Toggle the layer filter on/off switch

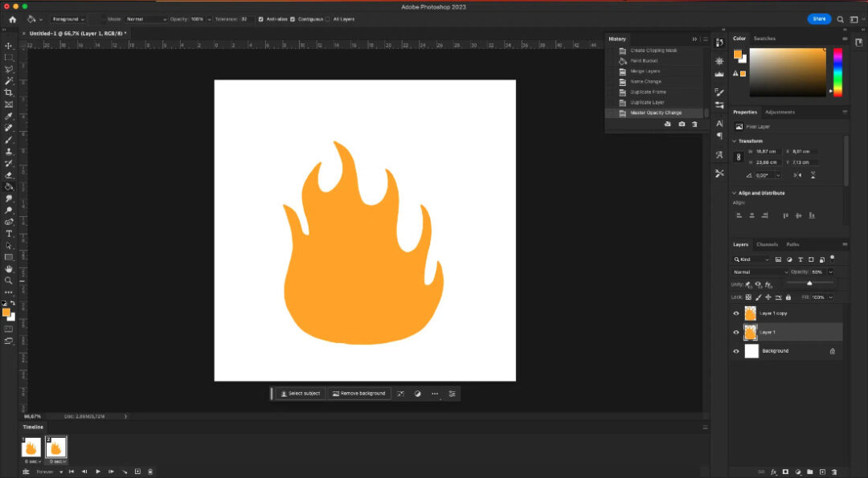832,258
